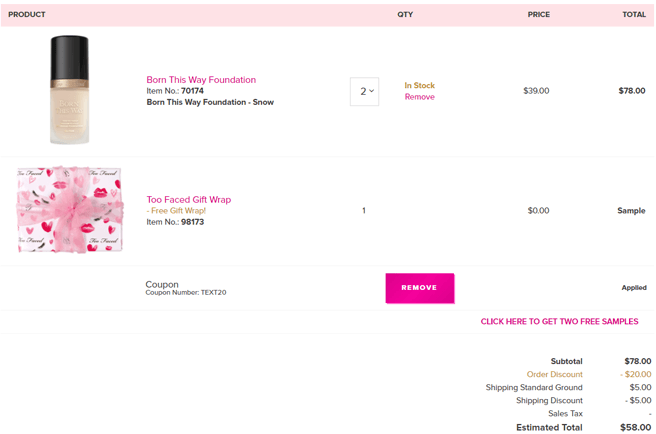Image resolution: width=656 pixels, height=434 pixels.
Task: Click 'Born This Way Foundation - Snow' variant text
Action: pos(210,102)
